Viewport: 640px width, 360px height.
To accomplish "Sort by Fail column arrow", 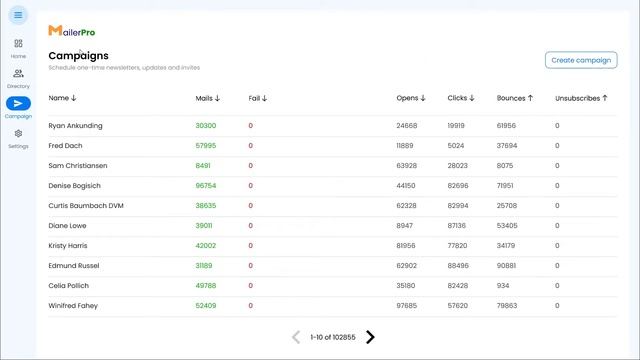I will click(264, 98).
